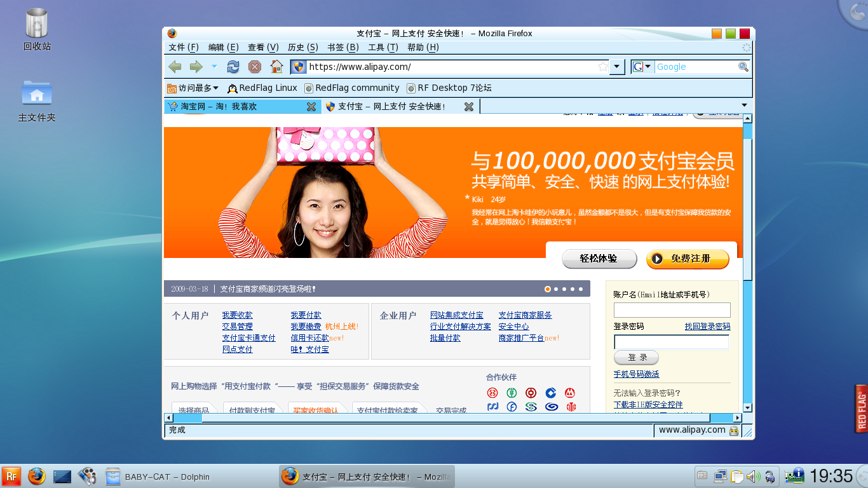
Task: Click the Stop loading icon
Action: point(255,67)
